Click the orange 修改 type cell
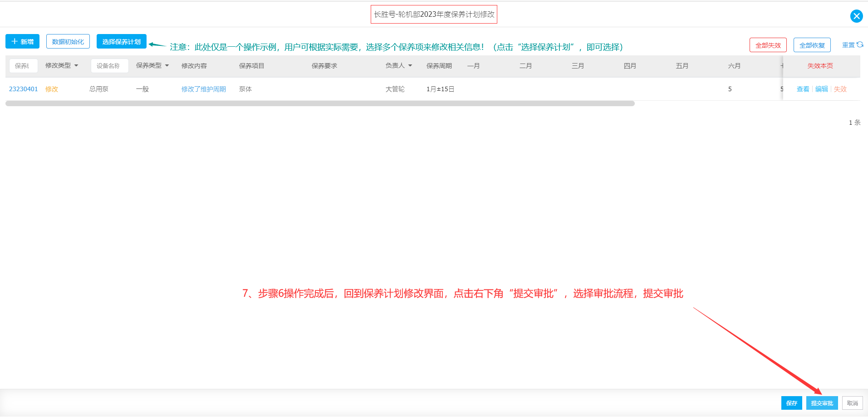Viewport: 868px width, 417px height. click(x=52, y=89)
